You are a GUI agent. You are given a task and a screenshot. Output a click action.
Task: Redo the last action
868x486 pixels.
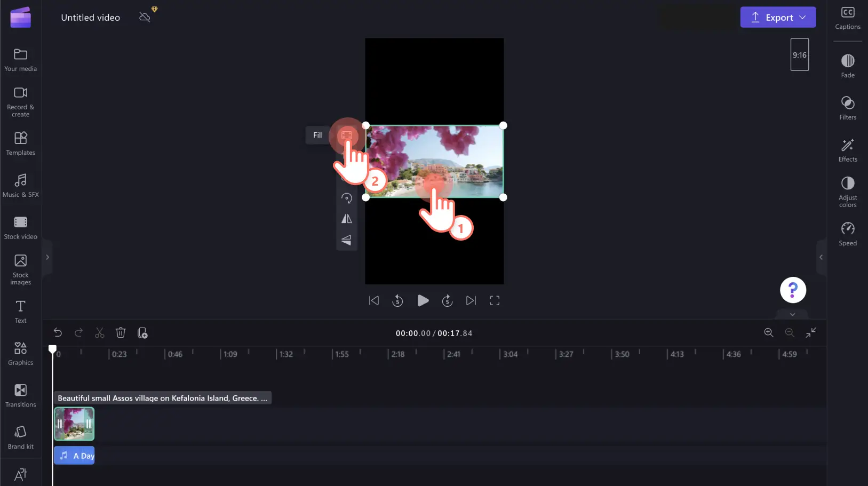(78, 333)
